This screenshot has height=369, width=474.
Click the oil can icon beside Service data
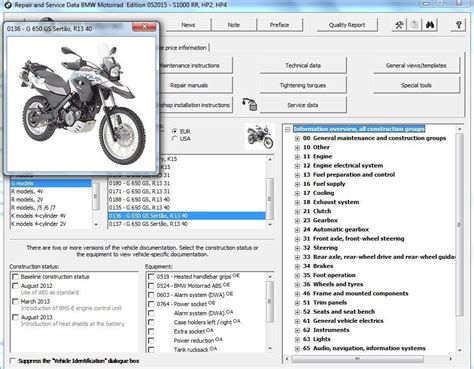pyautogui.click(x=250, y=104)
